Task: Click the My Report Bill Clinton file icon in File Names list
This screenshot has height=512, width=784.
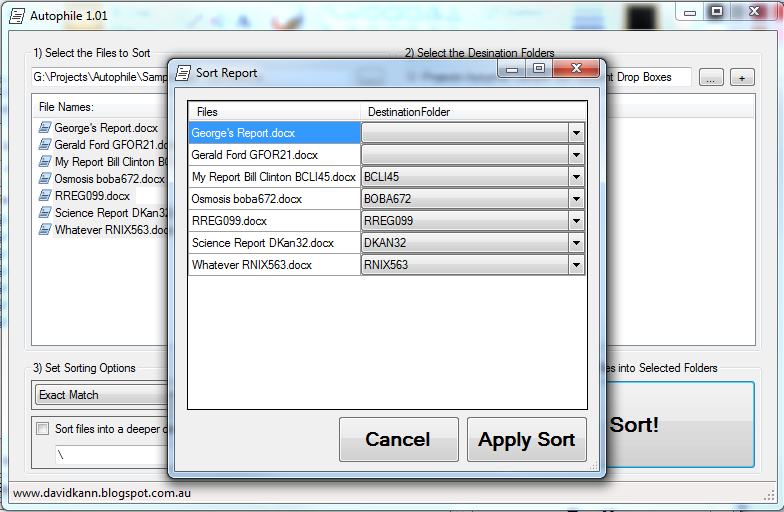Action: pos(45,162)
